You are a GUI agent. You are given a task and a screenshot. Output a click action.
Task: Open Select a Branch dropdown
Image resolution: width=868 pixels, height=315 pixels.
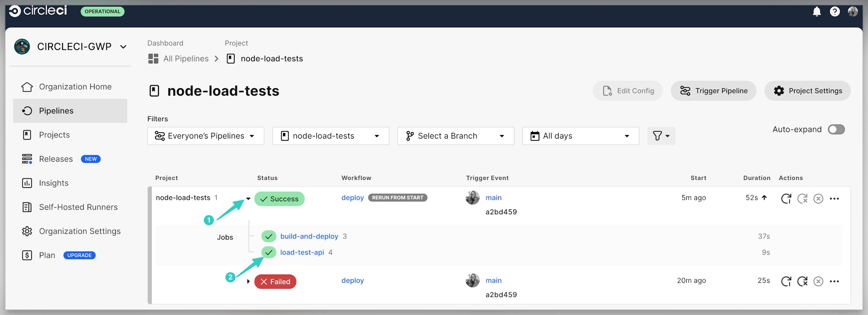click(x=456, y=136)
